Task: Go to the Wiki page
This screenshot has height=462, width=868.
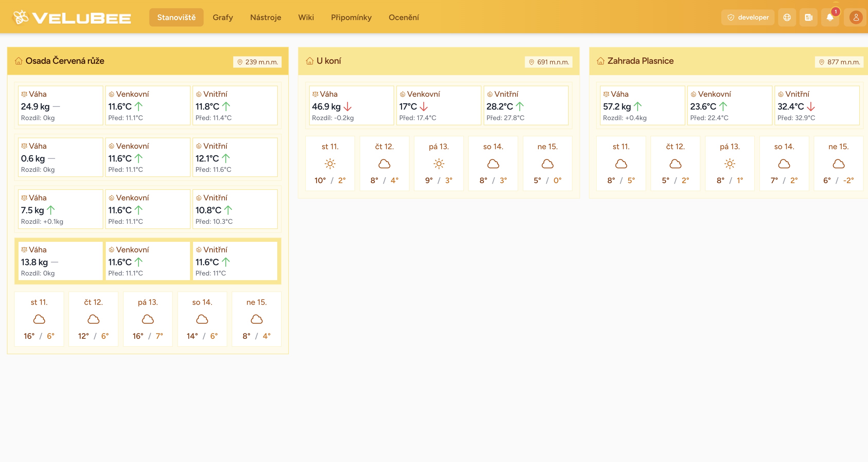Action: pos(306,17)
